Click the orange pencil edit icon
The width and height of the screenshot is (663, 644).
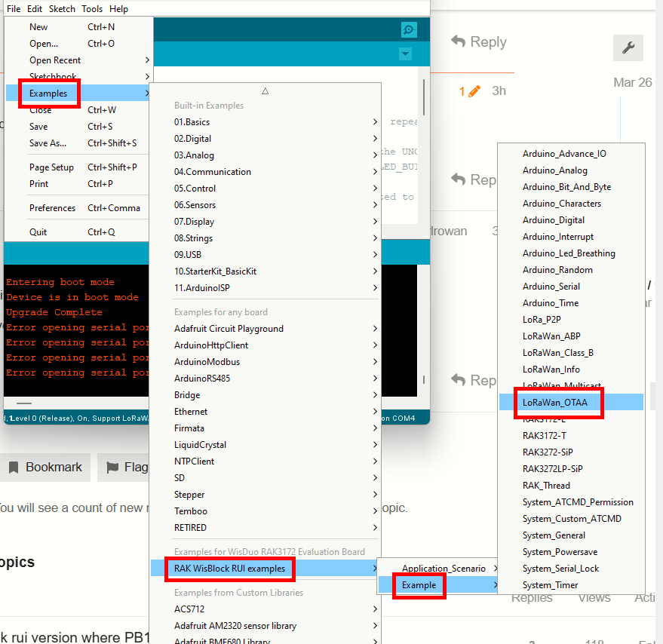coord(474,91)
